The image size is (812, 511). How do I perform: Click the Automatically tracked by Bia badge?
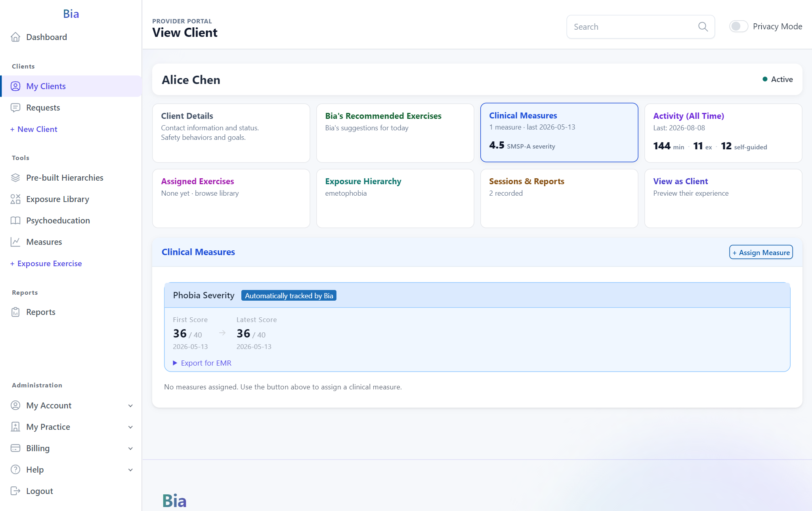pyautogui.click(x=289, y=296)
